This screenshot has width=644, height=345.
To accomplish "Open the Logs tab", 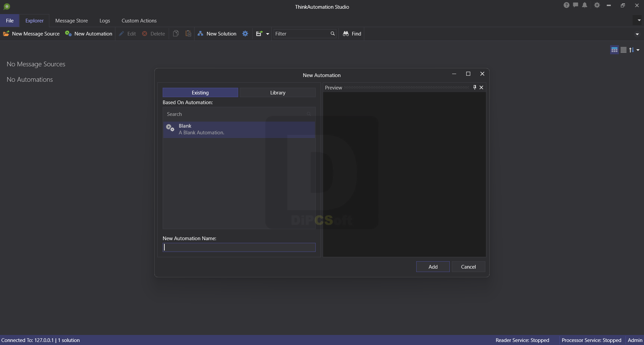I will click(x=105, y=21).
